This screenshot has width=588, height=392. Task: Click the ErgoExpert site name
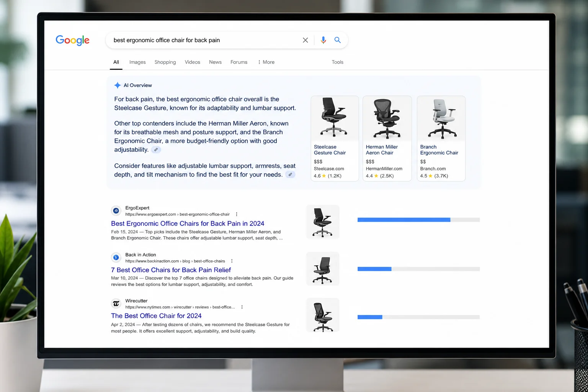tap(137, 208)
